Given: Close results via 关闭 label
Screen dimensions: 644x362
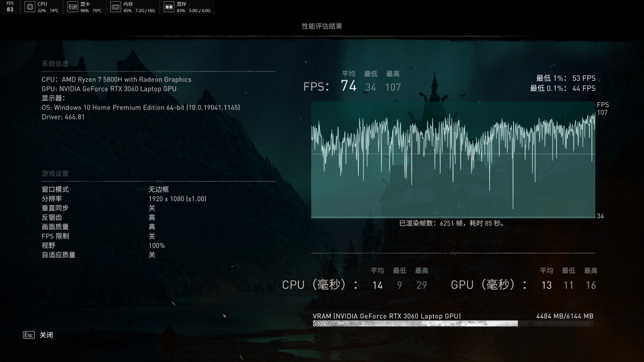Looking at the screenshot, I should pyautogui.click(x=46, y=335).
